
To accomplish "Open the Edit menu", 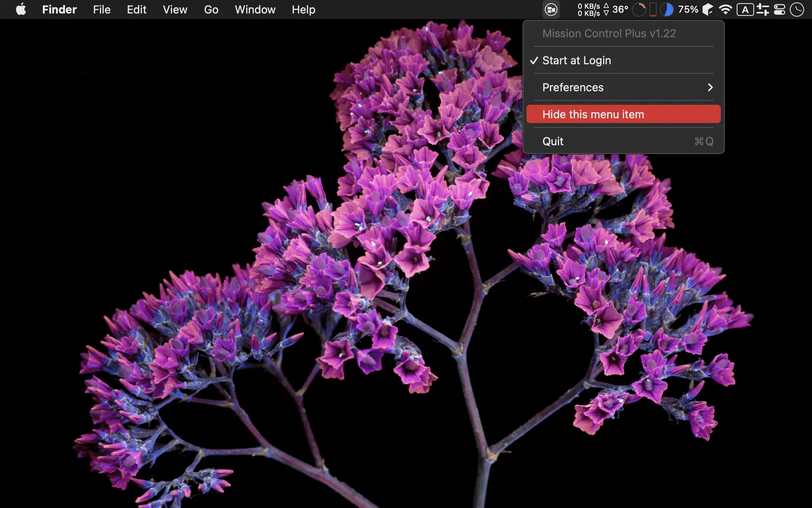I will 136,10.
